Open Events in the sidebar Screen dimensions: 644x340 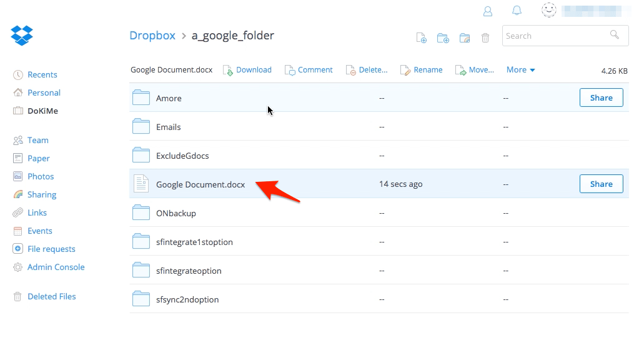click(x=40, y=231)
